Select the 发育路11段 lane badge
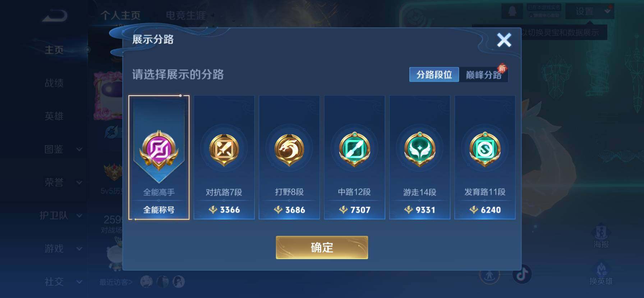 pyautogui.click(x=485, y=157)
